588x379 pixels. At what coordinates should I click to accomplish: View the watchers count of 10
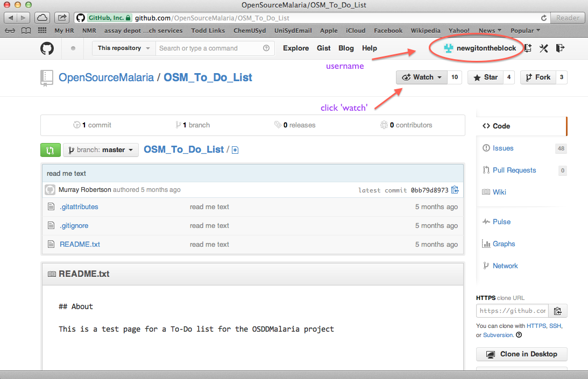pyautogui.click(x=455, y=77)
